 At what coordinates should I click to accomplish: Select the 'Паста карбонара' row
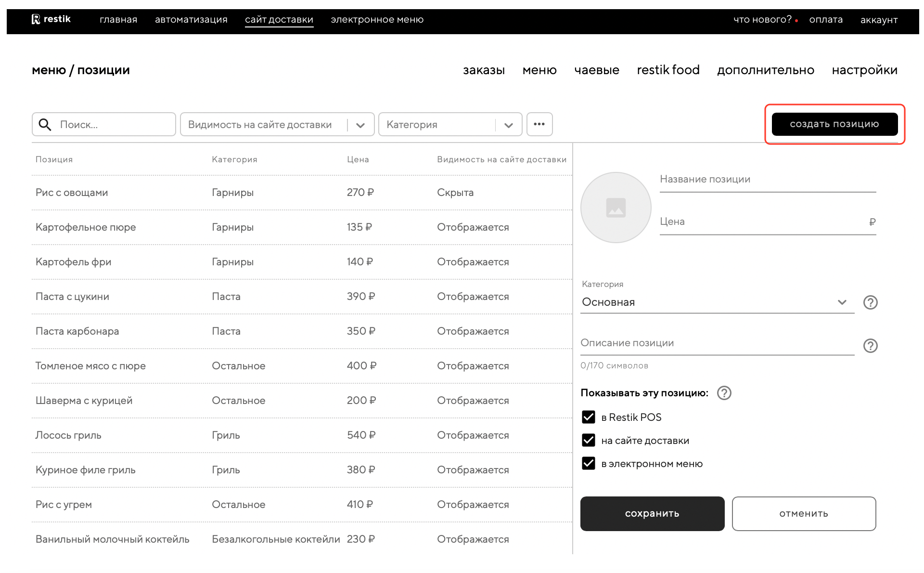(x=77, y=331)
